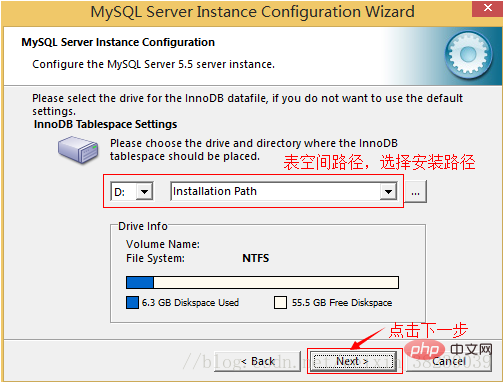This screenshot has height=382, width=503.
Task: Click the Installation Path combo box field
Action: pos(284,192)
